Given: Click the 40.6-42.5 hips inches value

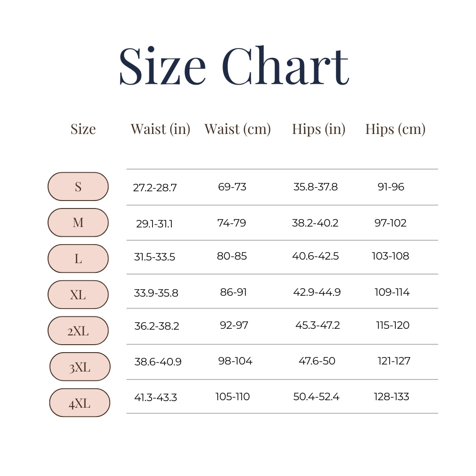Looking at the screenshot, I should (316, 256).
